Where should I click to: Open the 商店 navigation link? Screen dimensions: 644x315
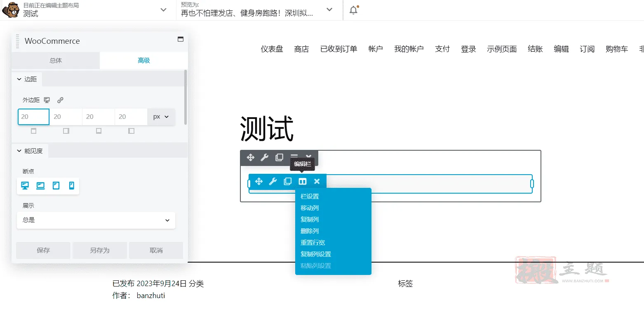[x=301, y=49]
